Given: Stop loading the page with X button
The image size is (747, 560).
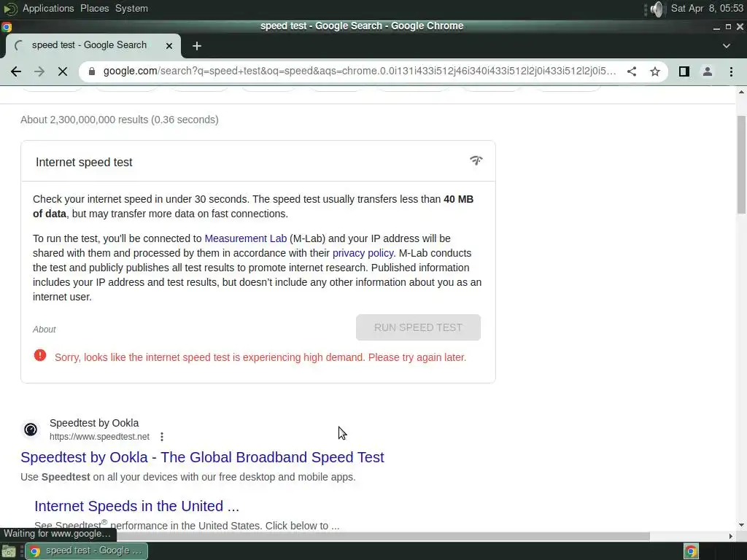Looking at the screenshot, I should coord(63,71).
